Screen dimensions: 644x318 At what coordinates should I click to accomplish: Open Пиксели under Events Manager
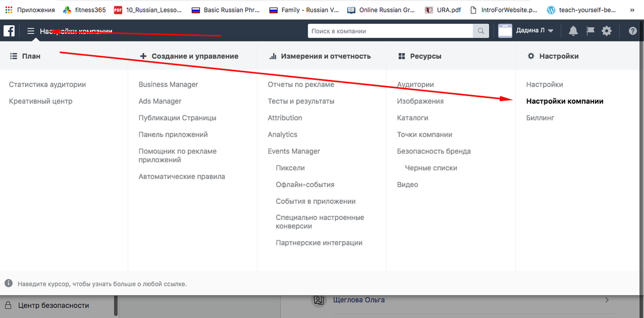(290, 168)
